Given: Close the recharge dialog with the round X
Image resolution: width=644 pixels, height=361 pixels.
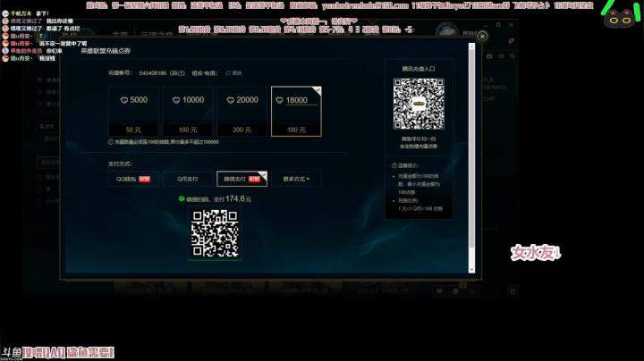Looking at the screenshot, I should click(482, 36).
